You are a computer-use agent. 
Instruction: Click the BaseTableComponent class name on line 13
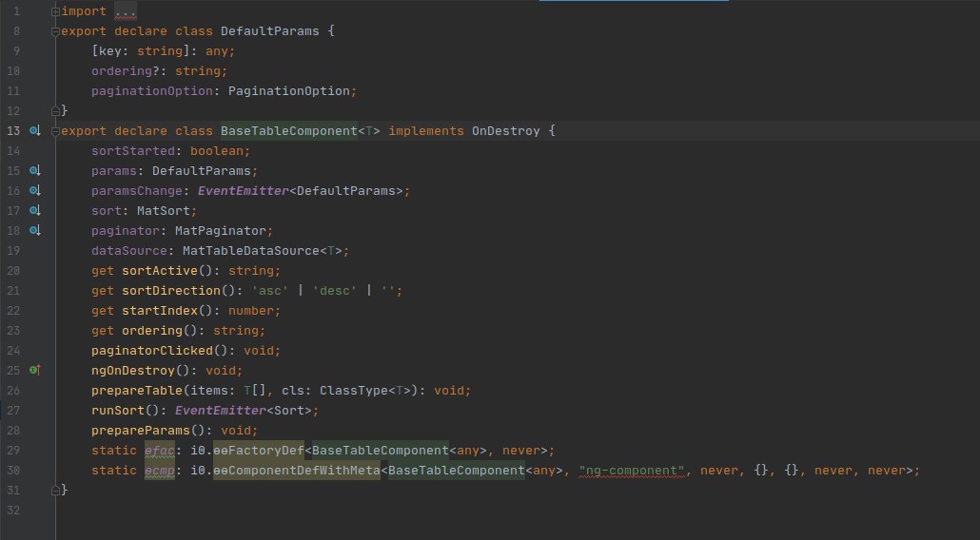point(288,131)
